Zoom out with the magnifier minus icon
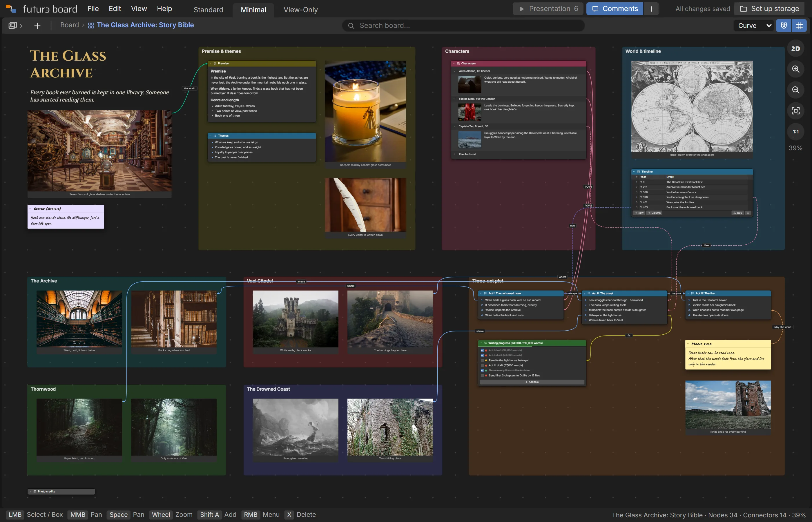Viewport: 812px width, 522px height. click(795, 90)
